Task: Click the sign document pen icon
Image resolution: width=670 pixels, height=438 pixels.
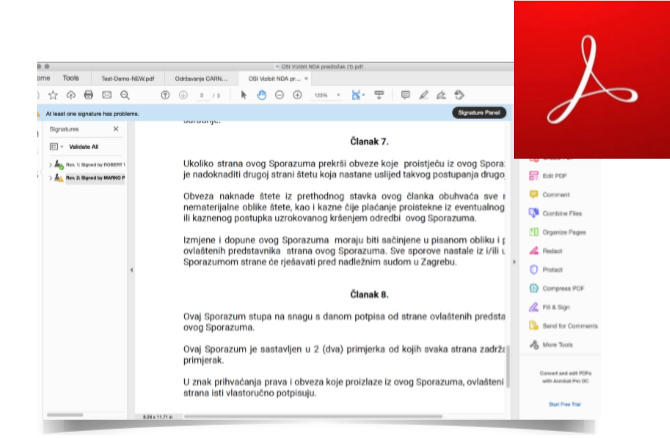Action: tap(441, 95)
